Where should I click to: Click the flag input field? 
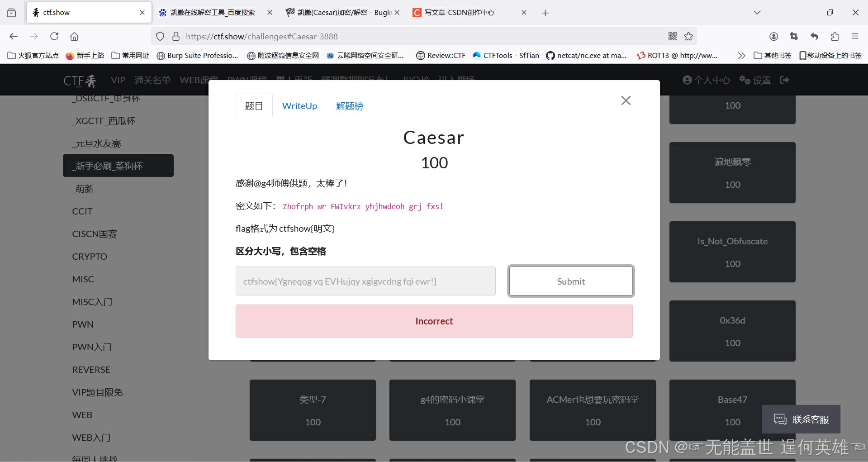(365, 281)
